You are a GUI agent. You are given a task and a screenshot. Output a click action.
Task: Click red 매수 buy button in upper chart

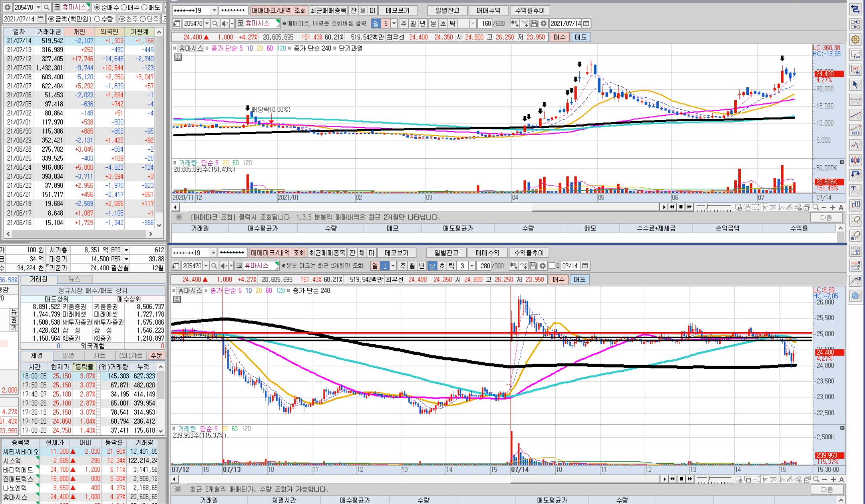point(559,37)
